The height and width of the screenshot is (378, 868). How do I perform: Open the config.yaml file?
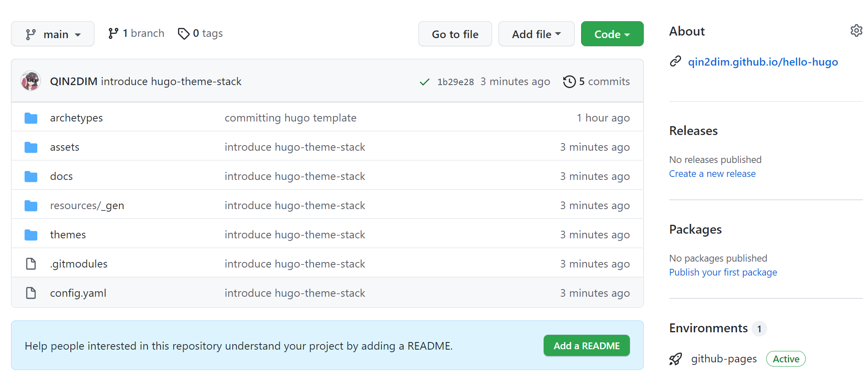coord(78,293)
